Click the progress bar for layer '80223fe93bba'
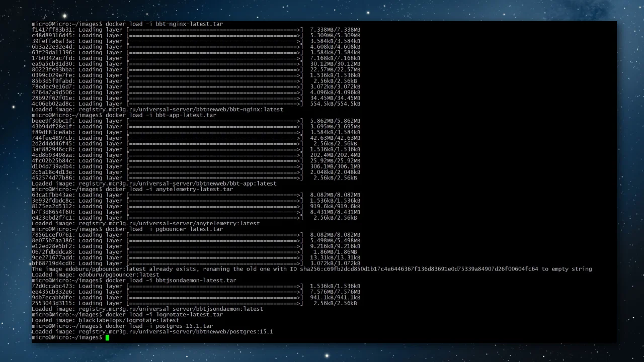This screenshot has width=644, height=362. pos(214,69)
